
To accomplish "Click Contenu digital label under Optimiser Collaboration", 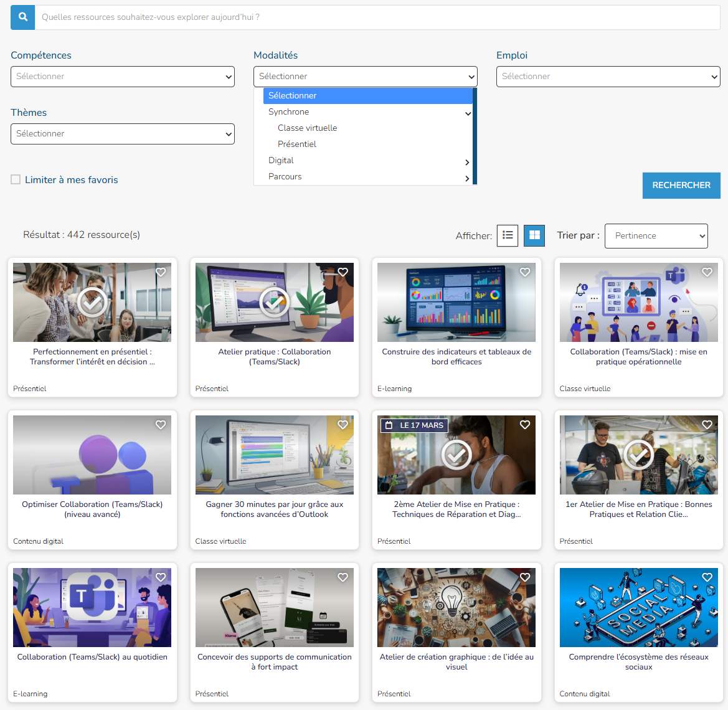I will click(38, 541).
